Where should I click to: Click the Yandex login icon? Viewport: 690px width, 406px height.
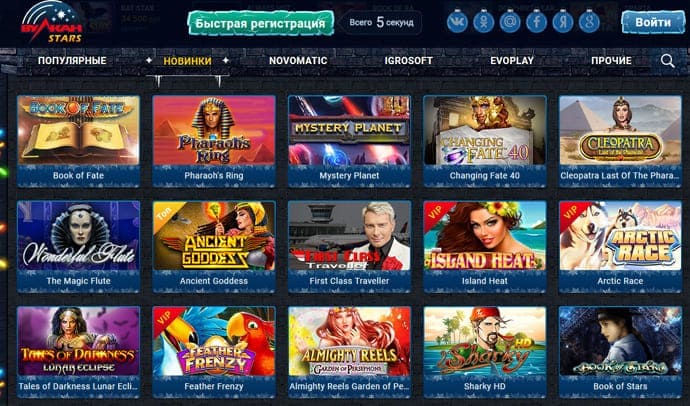[563, 22]
